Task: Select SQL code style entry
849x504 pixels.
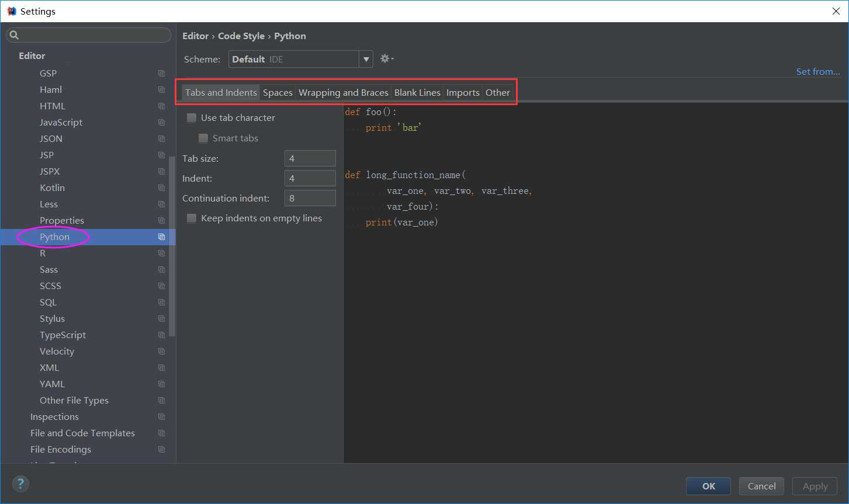Action: pyautogui.click(x=48, y=303)
